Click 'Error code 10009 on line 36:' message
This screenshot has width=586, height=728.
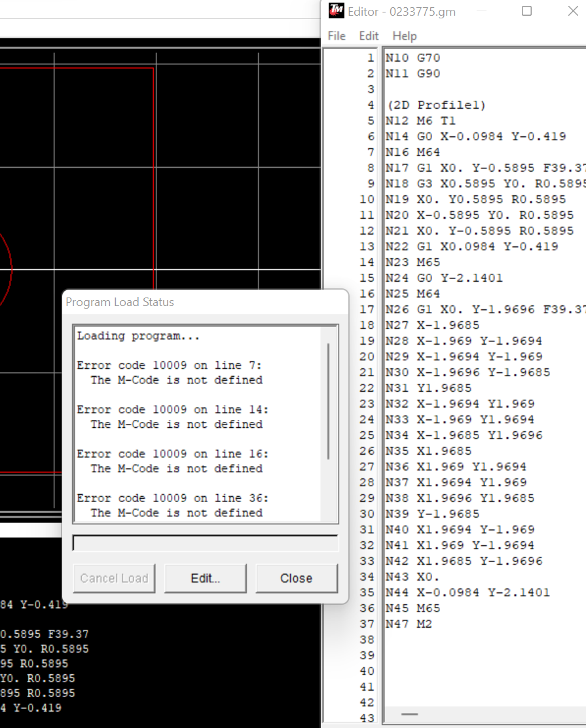(173, 498)
